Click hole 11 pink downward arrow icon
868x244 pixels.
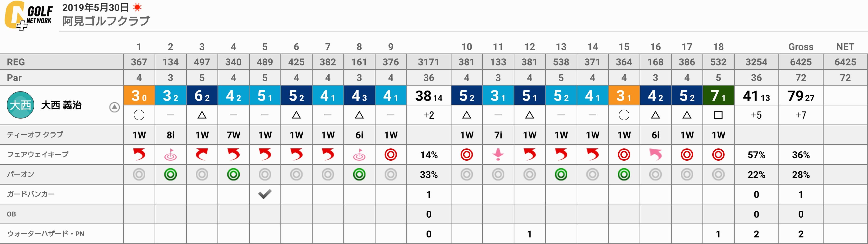tap(498, 155)
